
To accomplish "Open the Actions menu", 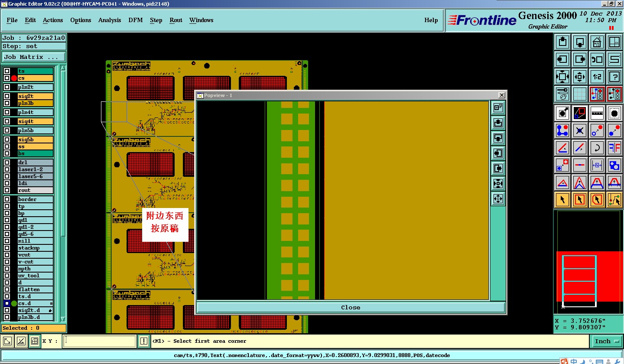I will [53, 20].
